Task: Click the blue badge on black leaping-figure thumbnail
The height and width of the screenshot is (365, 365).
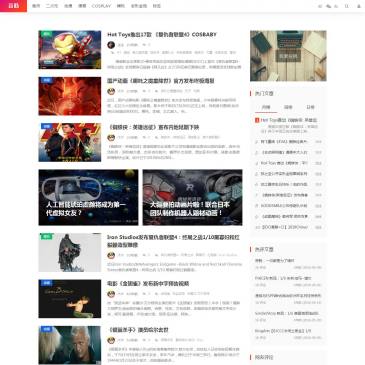Action: (x=47, y=283)
